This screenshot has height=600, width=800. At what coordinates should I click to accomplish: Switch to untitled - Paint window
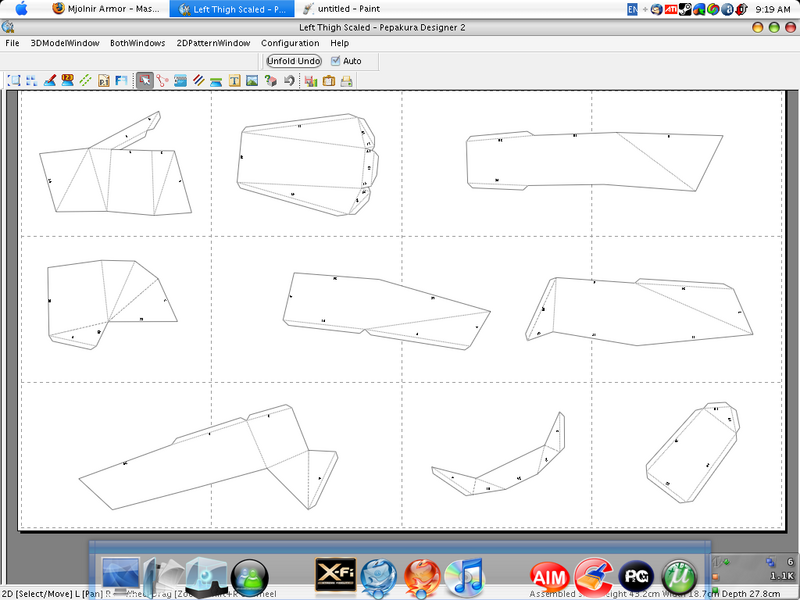tap(341, 9)
